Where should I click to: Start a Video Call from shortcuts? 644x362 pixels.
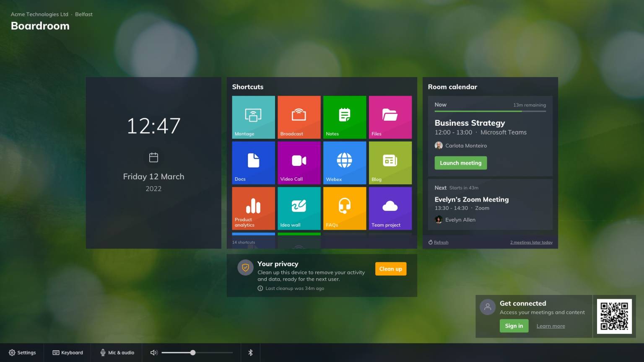(x=299, y=163)
